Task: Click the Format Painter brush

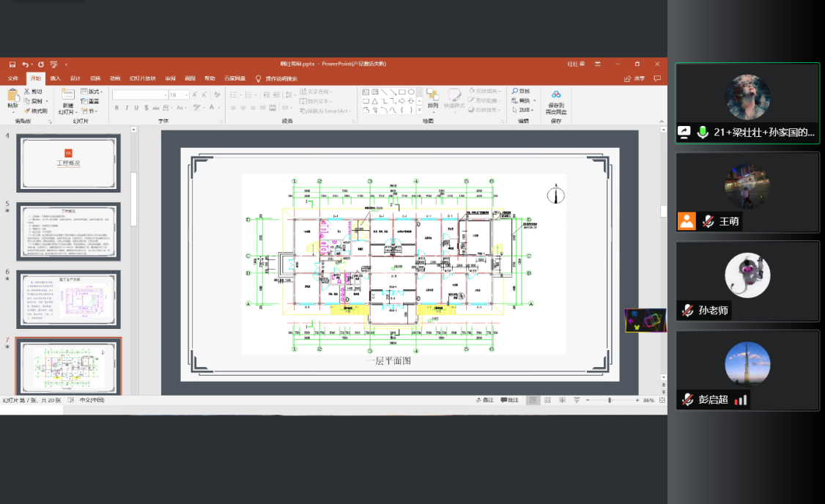Action: point(27,111)
